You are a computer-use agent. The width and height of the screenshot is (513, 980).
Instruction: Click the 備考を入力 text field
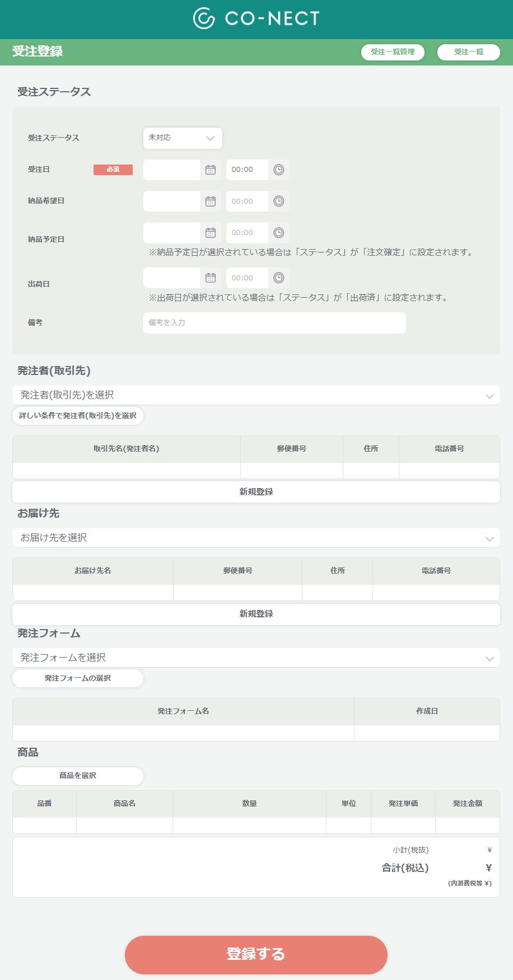[x=274, y=323]
